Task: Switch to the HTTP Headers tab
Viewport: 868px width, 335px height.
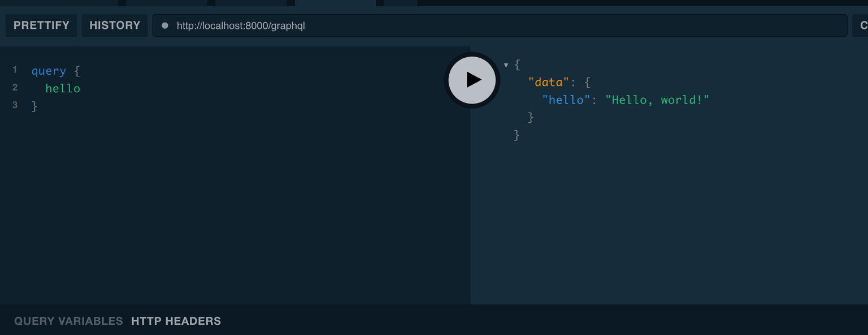Action: tap(176, 320)
